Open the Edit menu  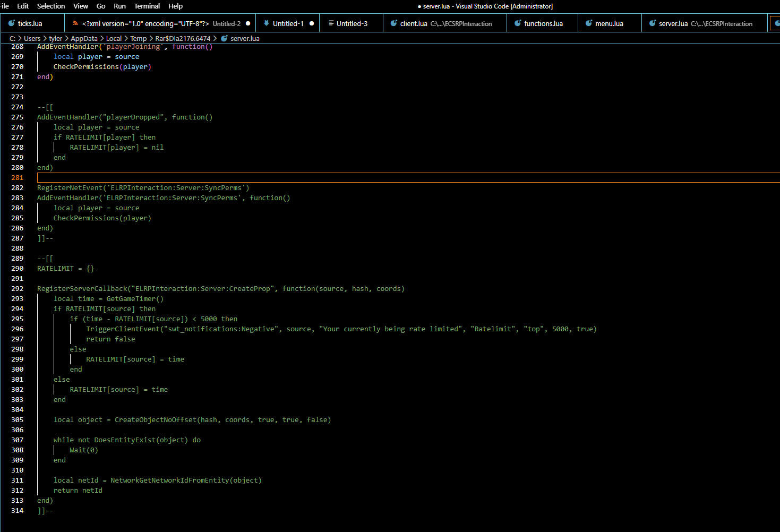coord(23,6)
